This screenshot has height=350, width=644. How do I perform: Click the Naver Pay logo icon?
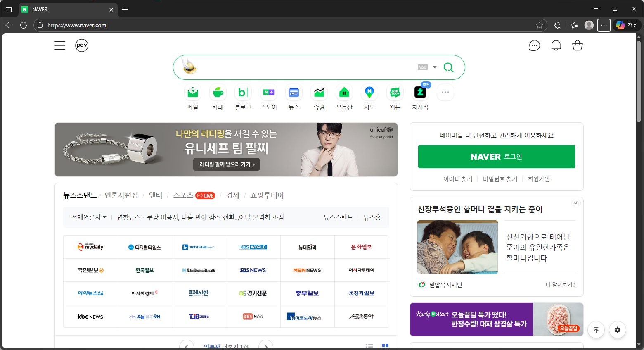(x=82, y=45)
